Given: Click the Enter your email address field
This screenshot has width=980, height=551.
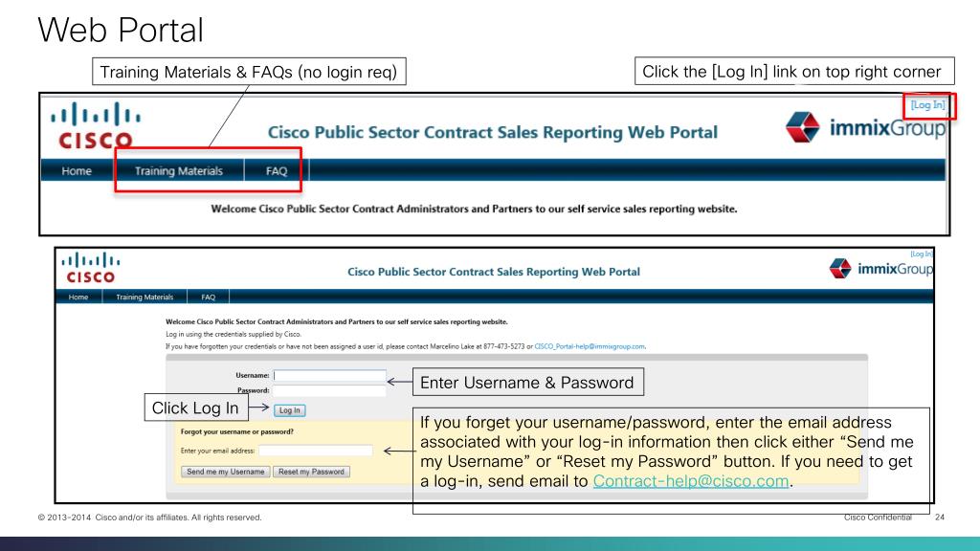Looking at the screenshot, I should coord(316,451).
